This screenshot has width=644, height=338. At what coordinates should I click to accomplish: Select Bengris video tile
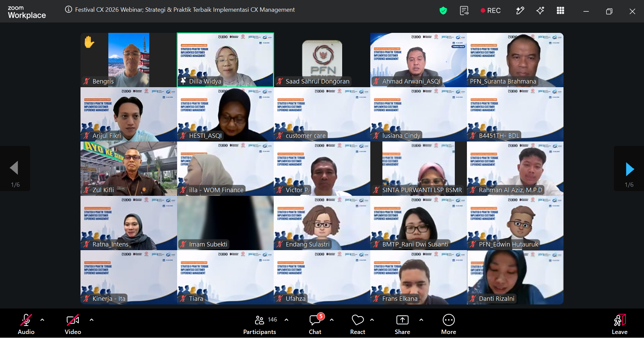(129, 60)
